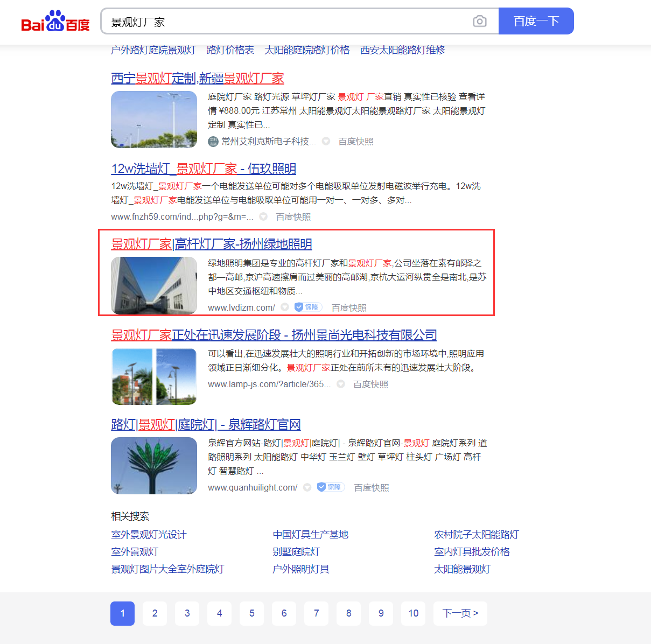This screenshot has width=651, height=644.
Task: Select page 1 in pagination
Action: tap(122, 613)
